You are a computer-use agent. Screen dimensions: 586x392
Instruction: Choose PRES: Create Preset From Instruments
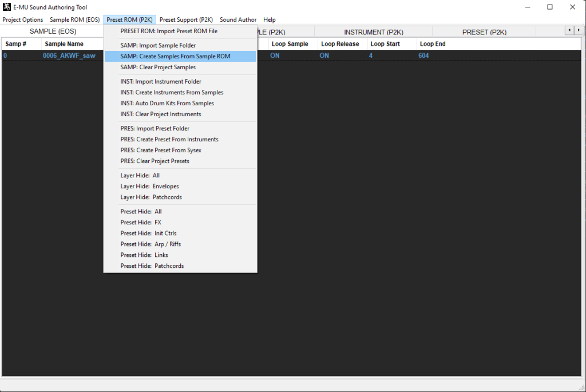[x=180, y=139]
